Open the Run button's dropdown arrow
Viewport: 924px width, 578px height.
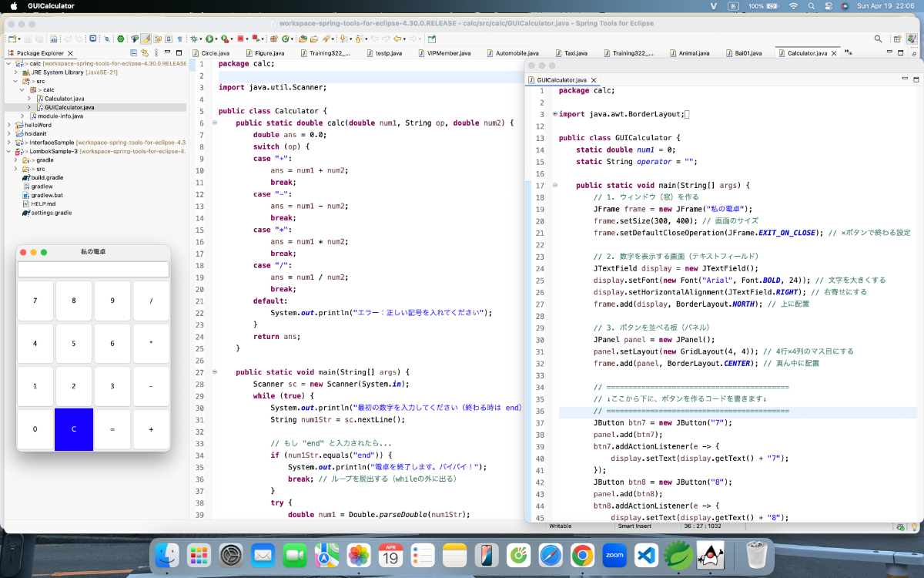[216, 39]
